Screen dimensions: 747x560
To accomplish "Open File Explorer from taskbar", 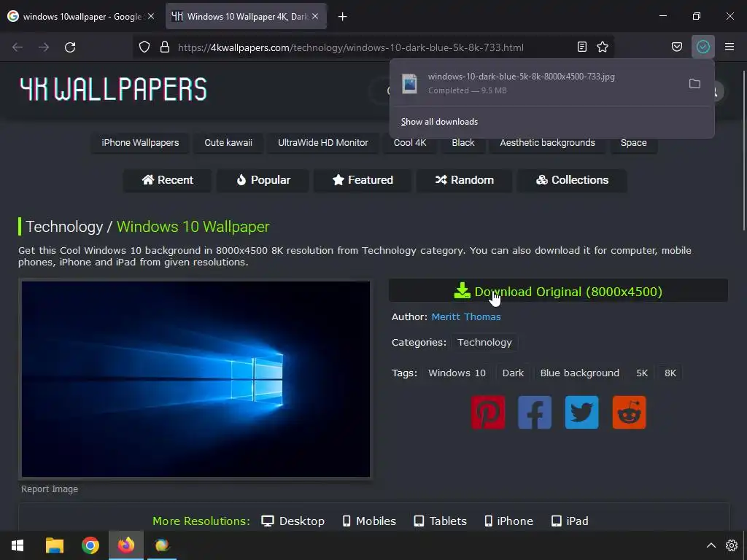I will [x=54, y=545].
